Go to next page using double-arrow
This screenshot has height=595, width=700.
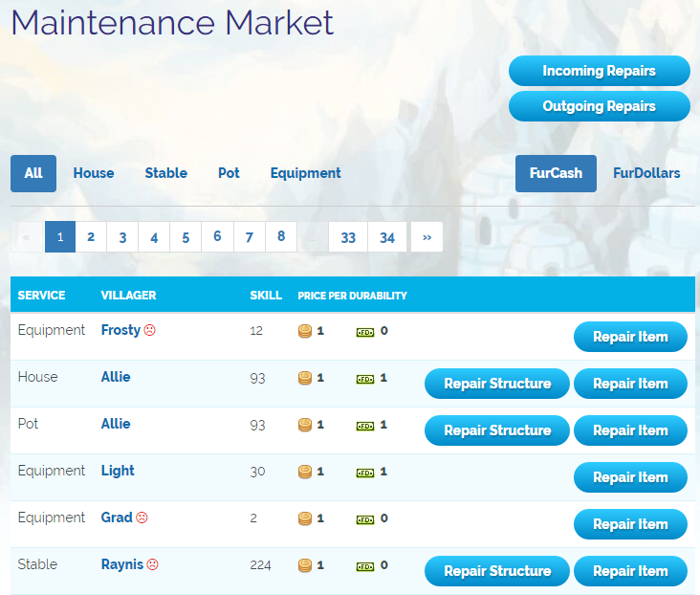pos(427,237)
